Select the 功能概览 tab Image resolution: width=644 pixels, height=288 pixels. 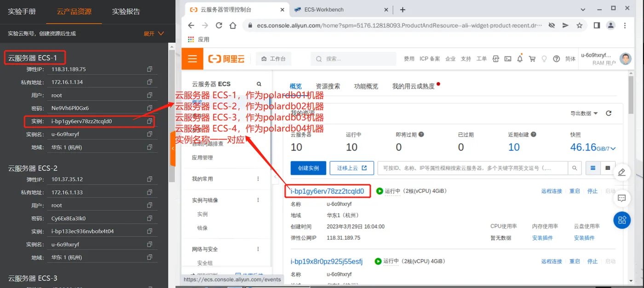(366, 86)
